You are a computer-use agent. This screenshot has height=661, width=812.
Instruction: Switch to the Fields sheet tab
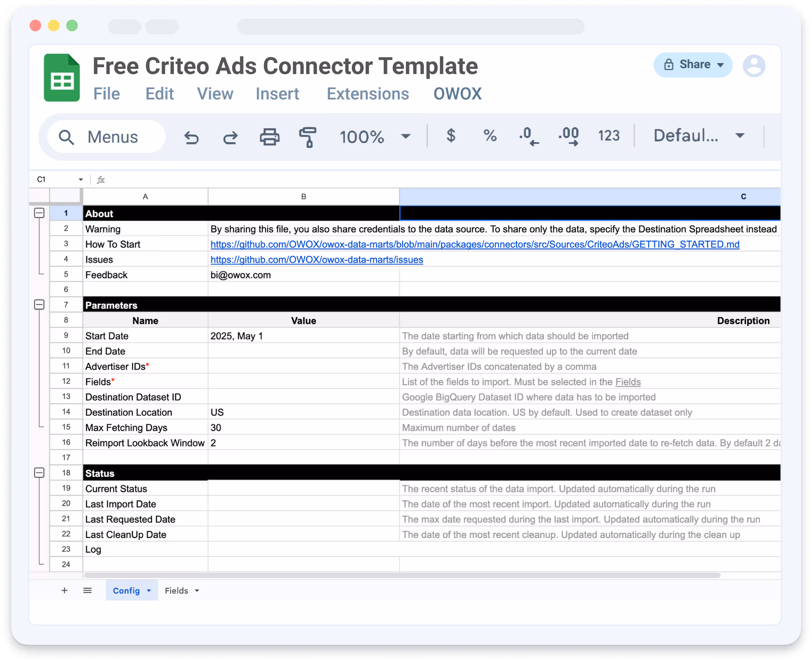176,590
